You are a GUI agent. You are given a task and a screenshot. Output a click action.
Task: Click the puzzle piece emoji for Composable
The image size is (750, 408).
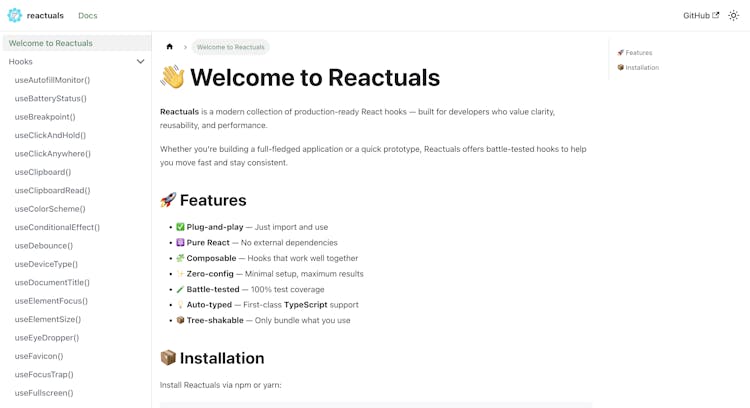tap(180, 258)
